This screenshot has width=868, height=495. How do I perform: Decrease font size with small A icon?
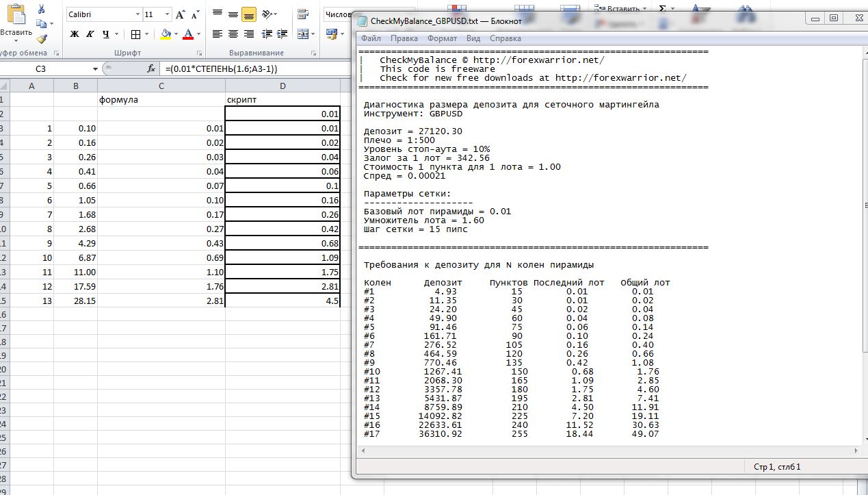click(x=196, y=14)
